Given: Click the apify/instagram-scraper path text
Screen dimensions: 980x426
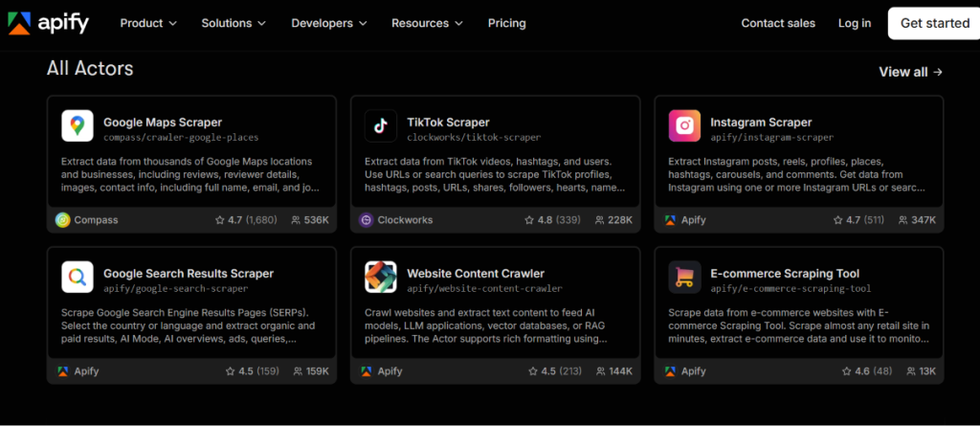Looking at the screenshot, I should point(772,138).
